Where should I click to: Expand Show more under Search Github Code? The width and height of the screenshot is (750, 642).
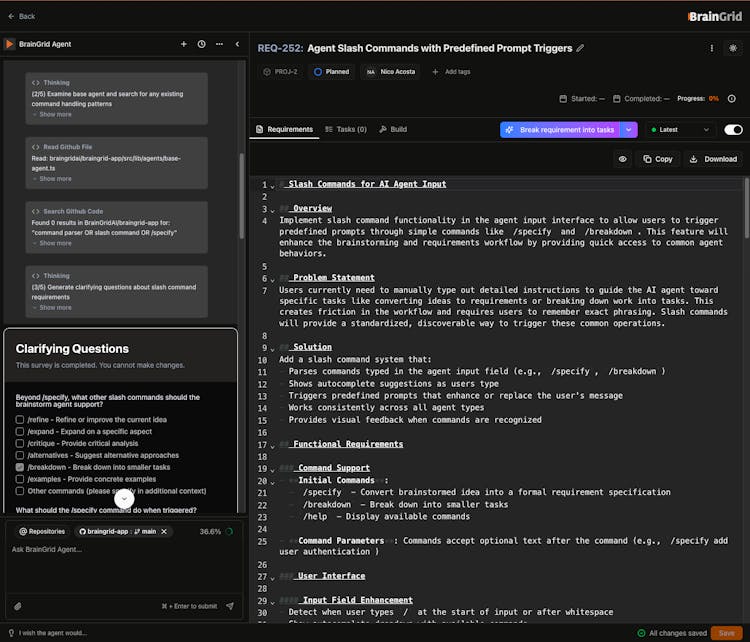point(55,243)
